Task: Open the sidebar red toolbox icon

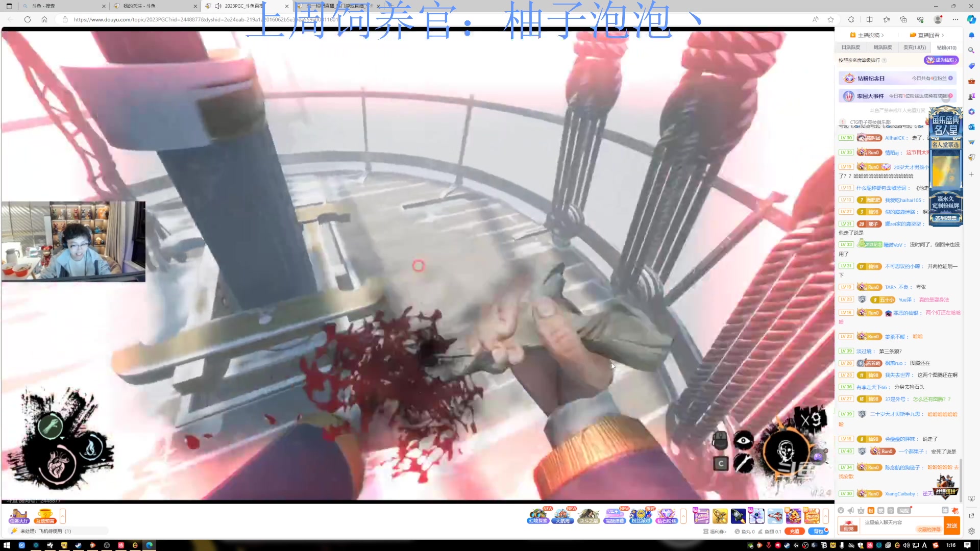Action: click(x=971, y=81)
